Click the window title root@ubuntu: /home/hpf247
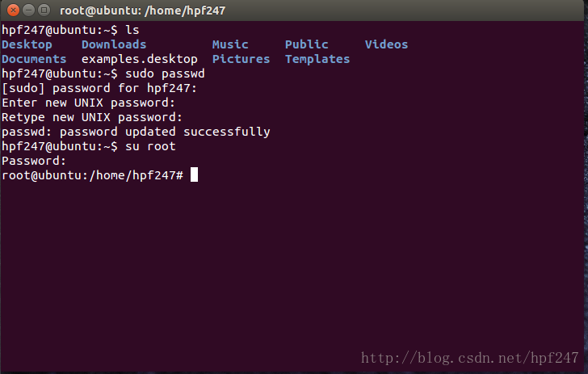This screenshot has height=374, width=588. [142, 11]
